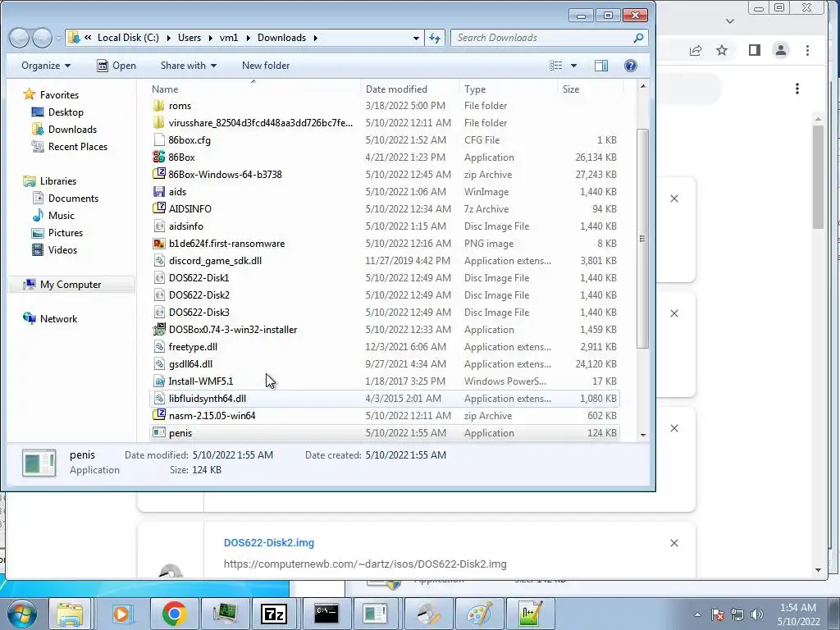Open the Help question-mark icon in Explorer

631,66
